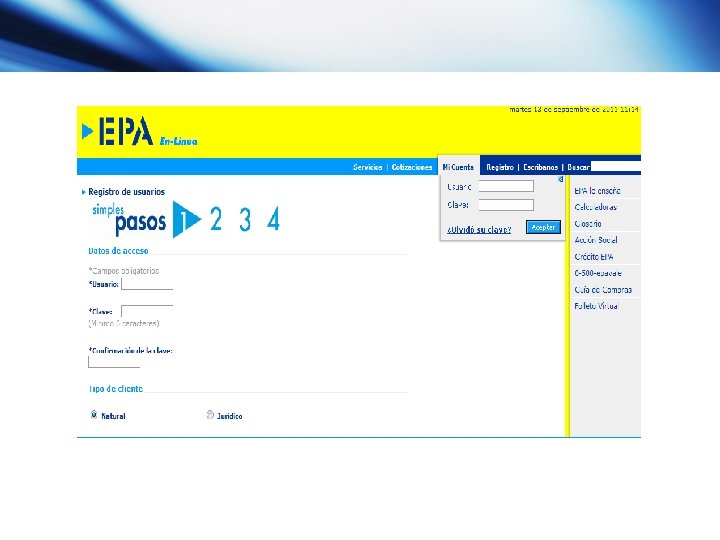
Task: Open the Calculadoras sidebar link
Action: 596,207
